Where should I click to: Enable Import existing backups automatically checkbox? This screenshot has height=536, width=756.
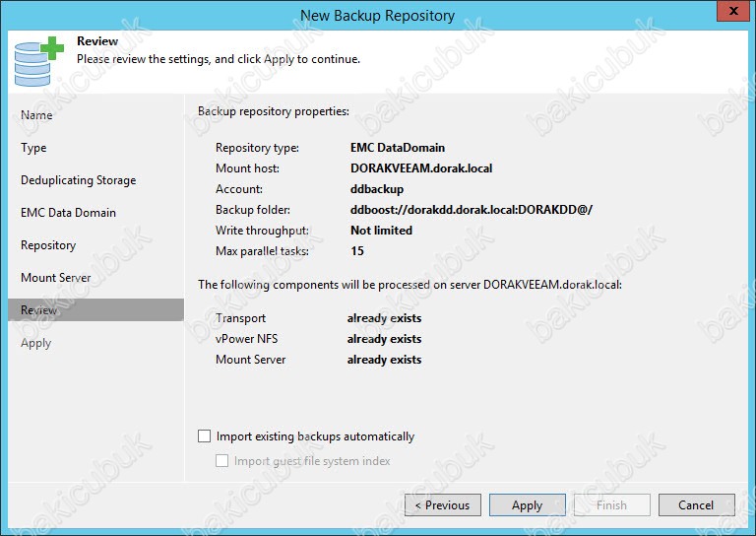tap(205, 436)
